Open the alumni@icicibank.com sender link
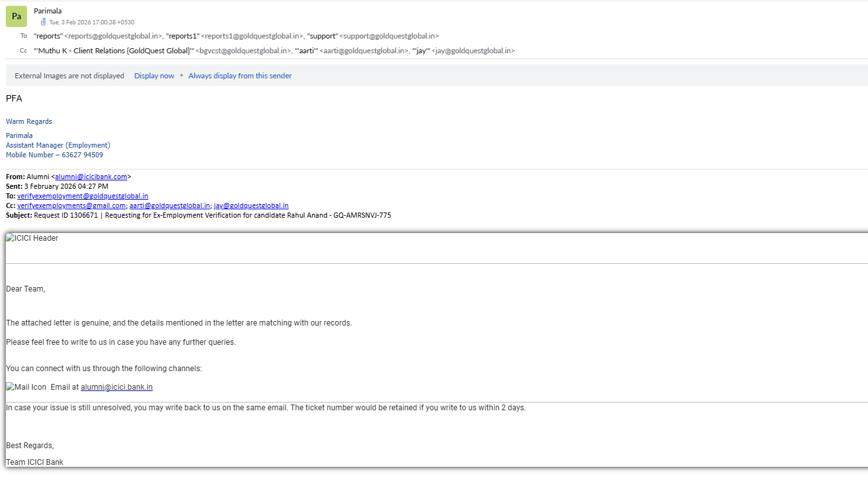The image size is (868, 479). pos(91,177)
